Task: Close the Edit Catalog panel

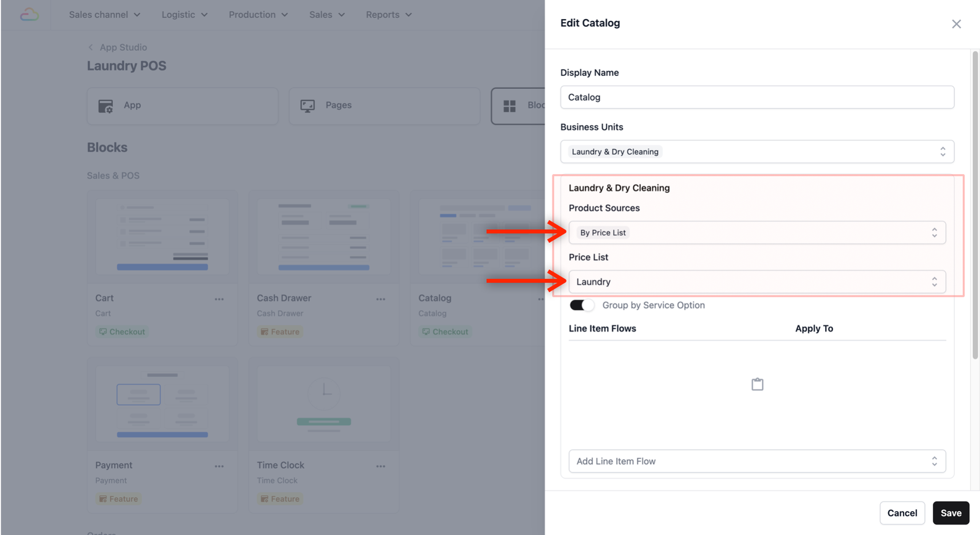Action: (x=956, y=24)
